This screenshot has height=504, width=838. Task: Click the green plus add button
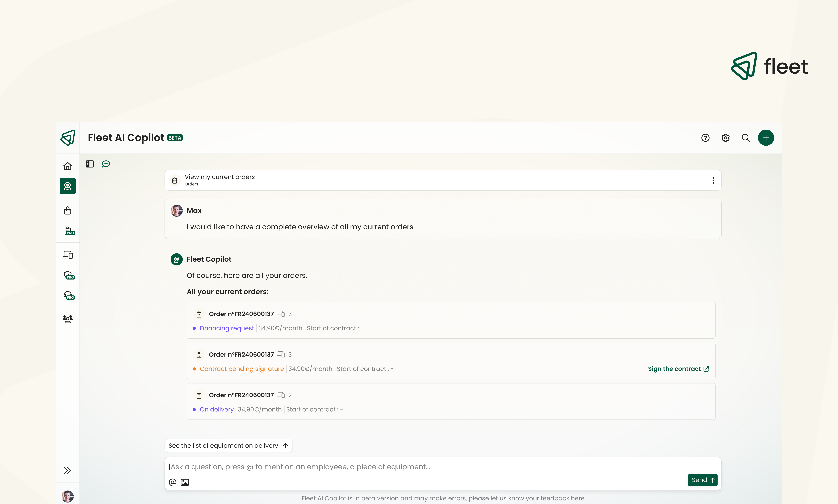[x=766, y=138]
